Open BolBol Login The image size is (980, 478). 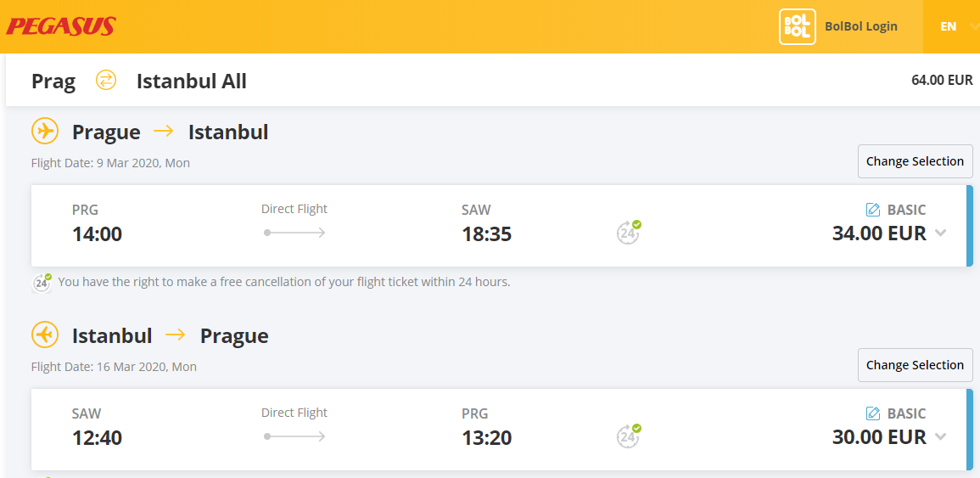[861, 26]
